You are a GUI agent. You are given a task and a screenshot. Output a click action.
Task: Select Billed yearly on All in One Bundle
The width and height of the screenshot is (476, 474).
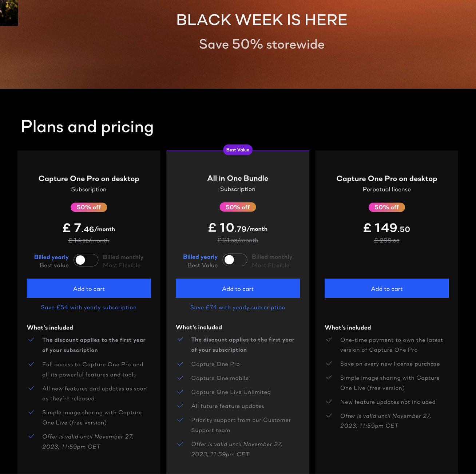click(200, 257)
